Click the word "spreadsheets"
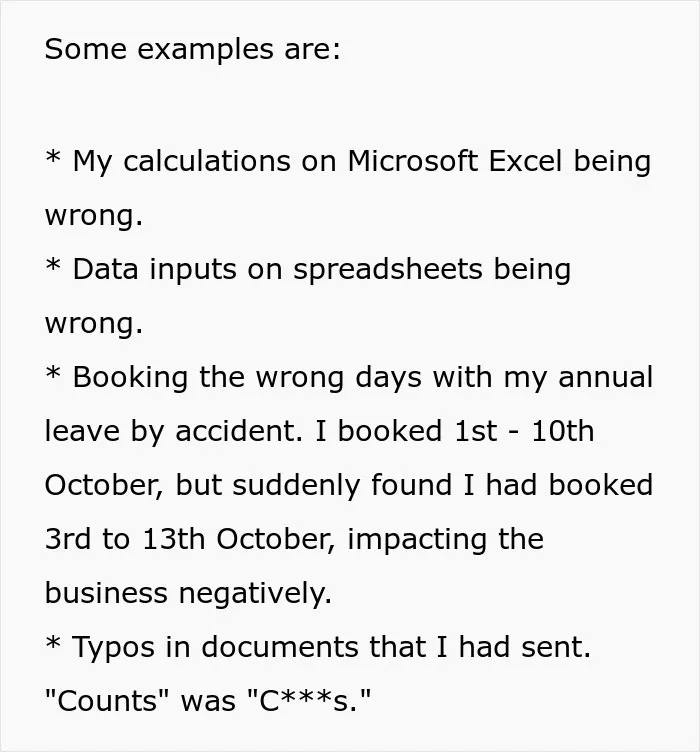 [387, 271]
